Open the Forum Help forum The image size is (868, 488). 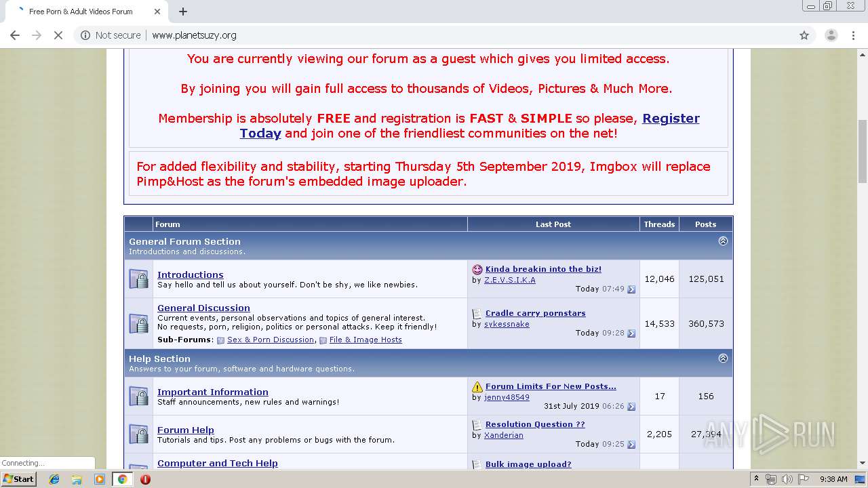[x=186, y=430]
